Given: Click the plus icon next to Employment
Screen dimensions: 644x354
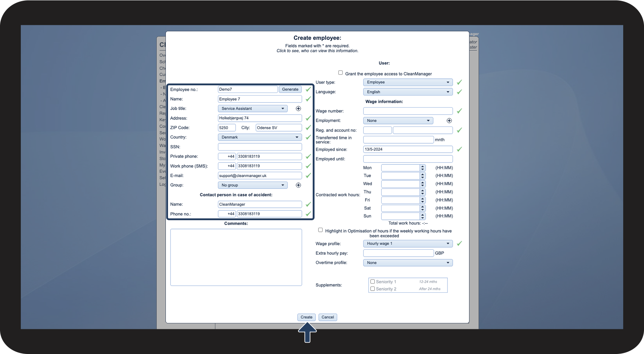Looking at the screenshot, I should tap(449, 121).
